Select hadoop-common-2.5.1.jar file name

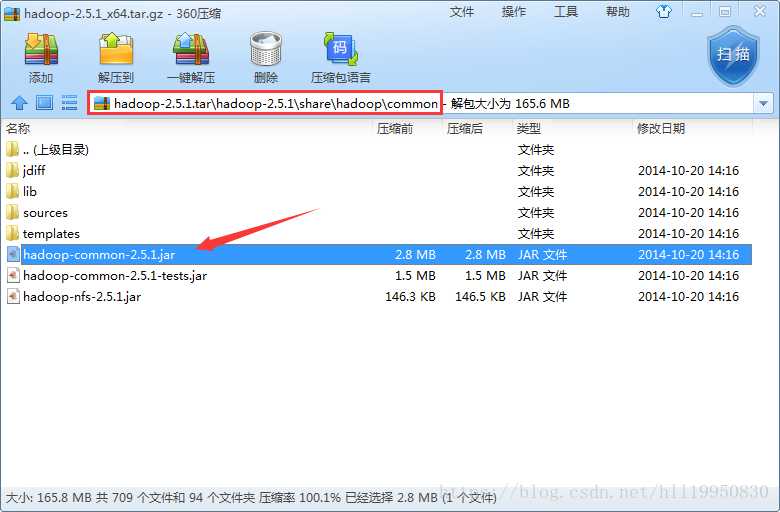[x=99, y=255]
